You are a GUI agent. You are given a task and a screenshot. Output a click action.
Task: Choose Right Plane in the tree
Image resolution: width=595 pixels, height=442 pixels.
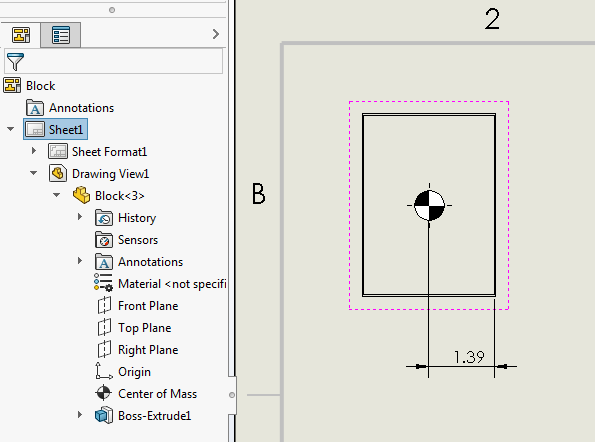click(148, 350)
